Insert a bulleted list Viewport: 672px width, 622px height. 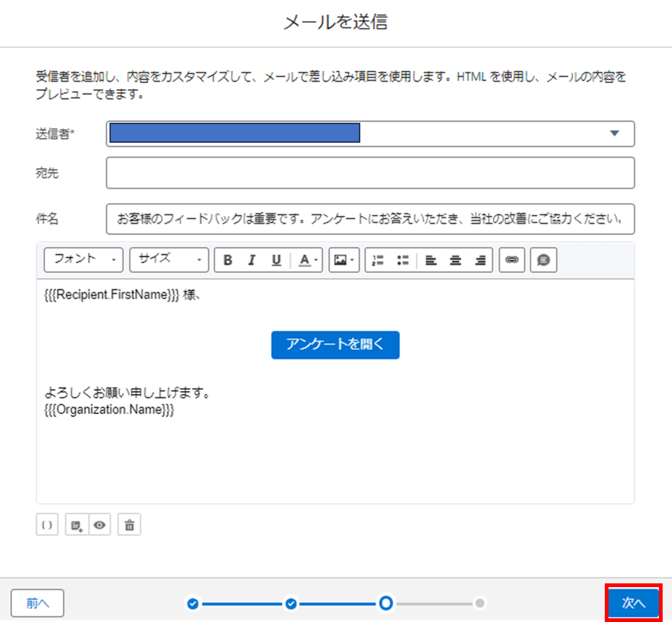click(402, 260)
